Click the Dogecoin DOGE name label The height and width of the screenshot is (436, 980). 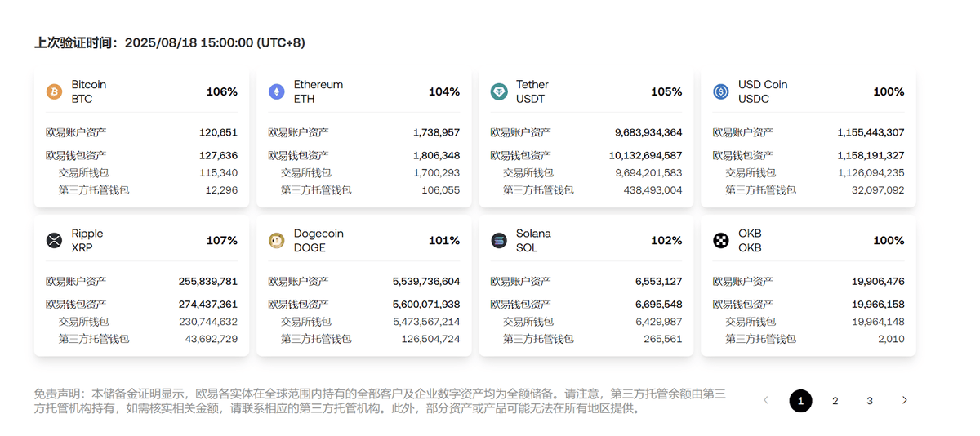click(318, 240)
